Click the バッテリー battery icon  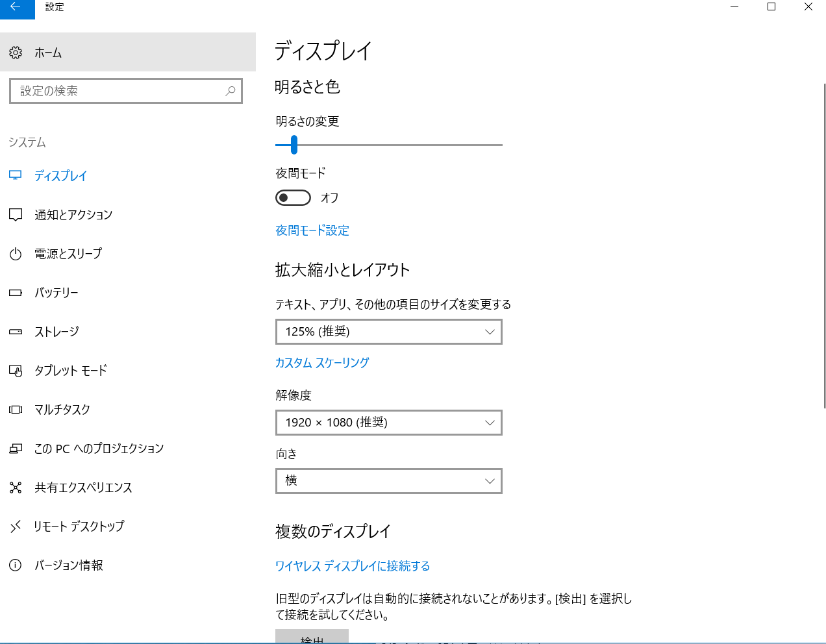(x=16, y=293)
